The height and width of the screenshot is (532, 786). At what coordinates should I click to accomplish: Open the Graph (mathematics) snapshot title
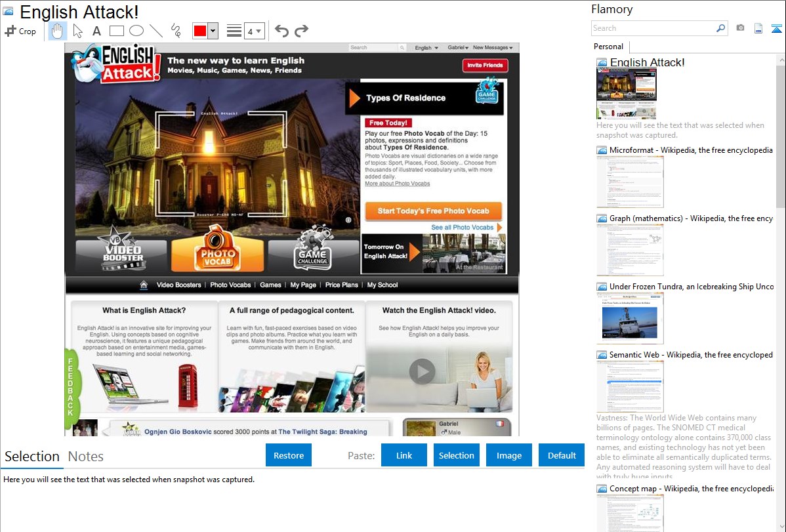tap(691, 218)
